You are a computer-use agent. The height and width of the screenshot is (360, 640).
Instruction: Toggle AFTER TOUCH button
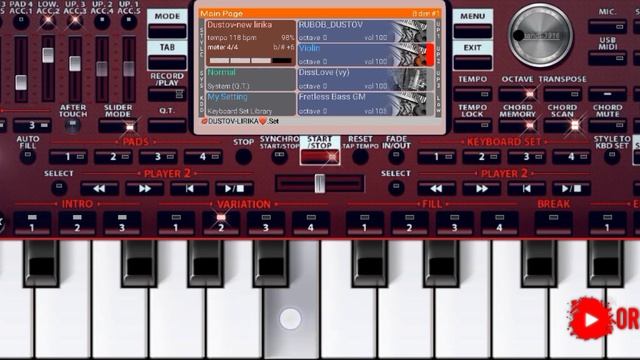point(73,126)
